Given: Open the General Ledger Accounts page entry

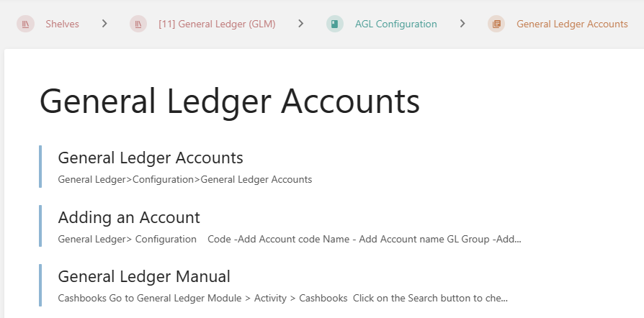Looking at the screenshot, I should (x=150, y=158).
